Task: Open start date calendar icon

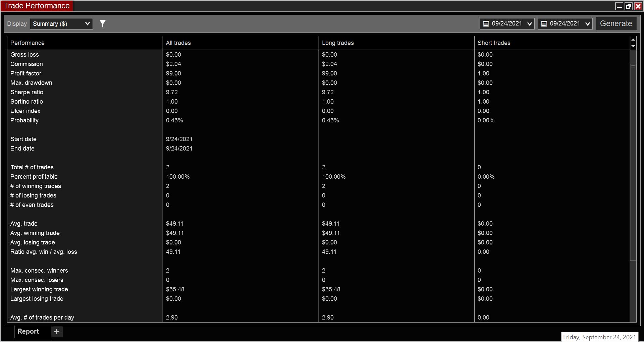Action: pyautogui.click(x=486, y=23)
